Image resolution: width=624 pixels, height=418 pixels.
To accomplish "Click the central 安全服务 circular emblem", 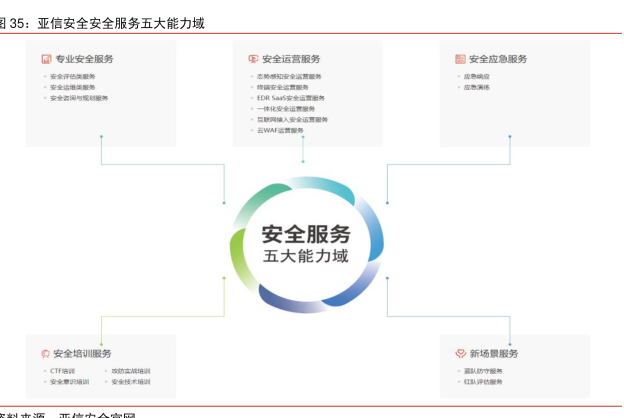I will (306, 243).
